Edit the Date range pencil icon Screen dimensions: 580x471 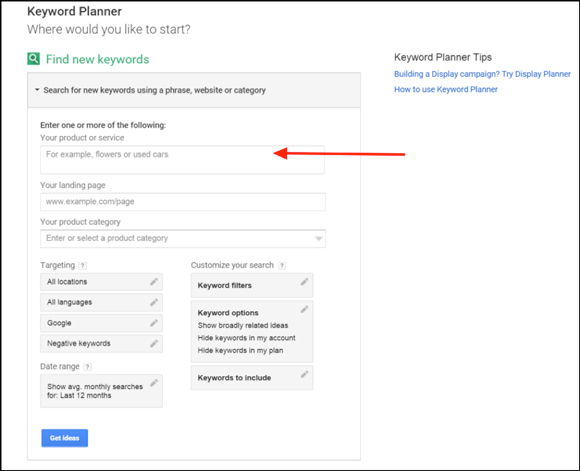pos(154,383)
